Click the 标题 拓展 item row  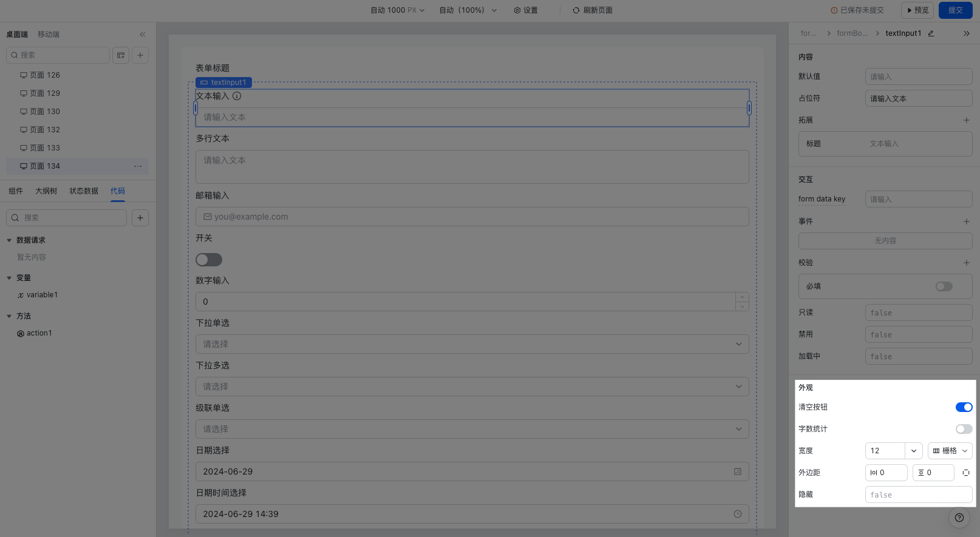pos(885,144)
